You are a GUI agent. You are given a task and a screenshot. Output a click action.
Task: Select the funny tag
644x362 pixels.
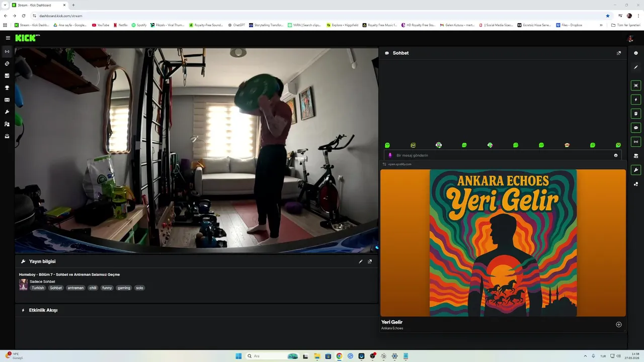107,288
